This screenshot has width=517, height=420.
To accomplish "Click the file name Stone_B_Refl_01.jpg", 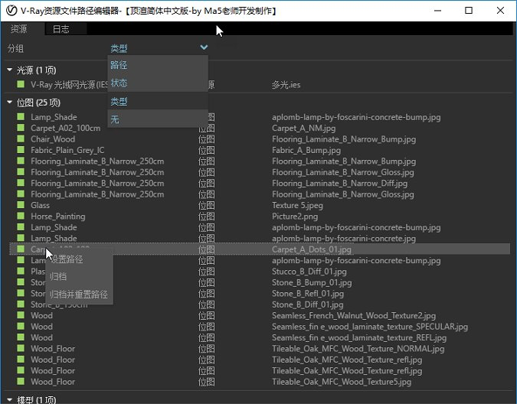I will coord(308,294).
